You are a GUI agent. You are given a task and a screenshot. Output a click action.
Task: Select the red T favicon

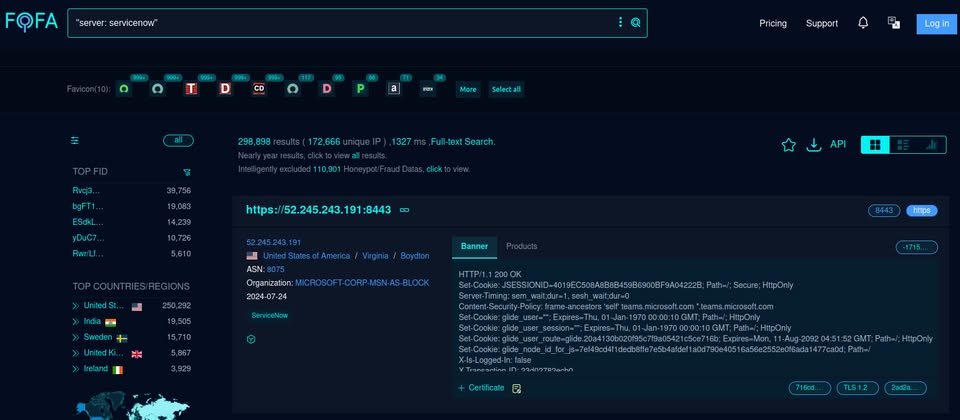click(192, 89)
